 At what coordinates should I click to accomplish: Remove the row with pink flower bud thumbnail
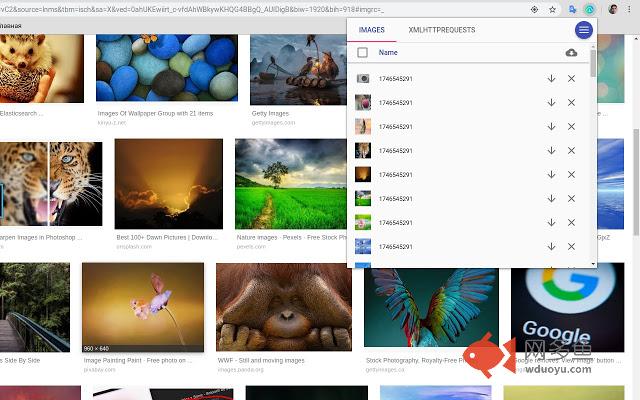tap(571, 102)
